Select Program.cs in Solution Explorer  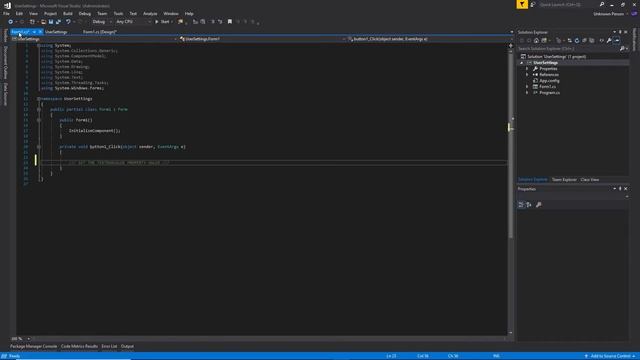click(549, 93)
